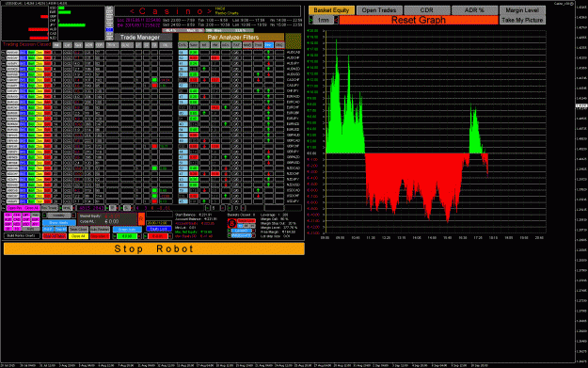
Task: Click the red Sell button in the AUDCAD row
Action: tap(47, 52)
